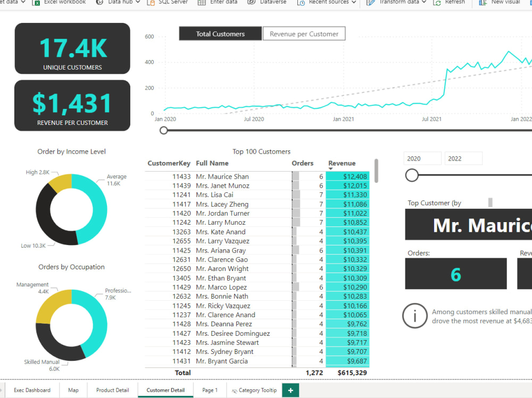Expand the Recent sources dropdown arrow
532x398 pixels.
point(354,2)
